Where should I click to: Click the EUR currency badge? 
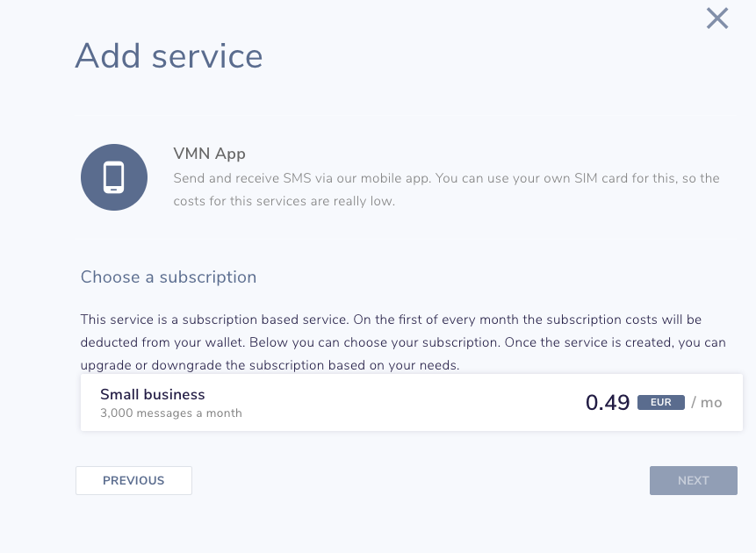pyautogui.click(x=659, y=402)
